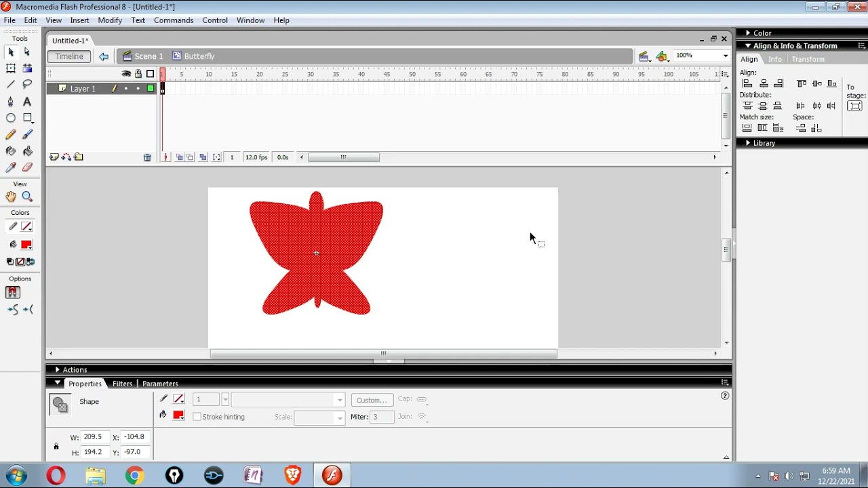The image size is (868, 488).
Task: Toggle Snap to Objects magnet option
Action: click(13, 293)
